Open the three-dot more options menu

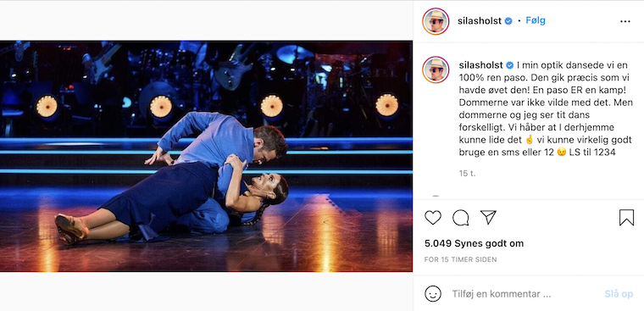[625, 21]
